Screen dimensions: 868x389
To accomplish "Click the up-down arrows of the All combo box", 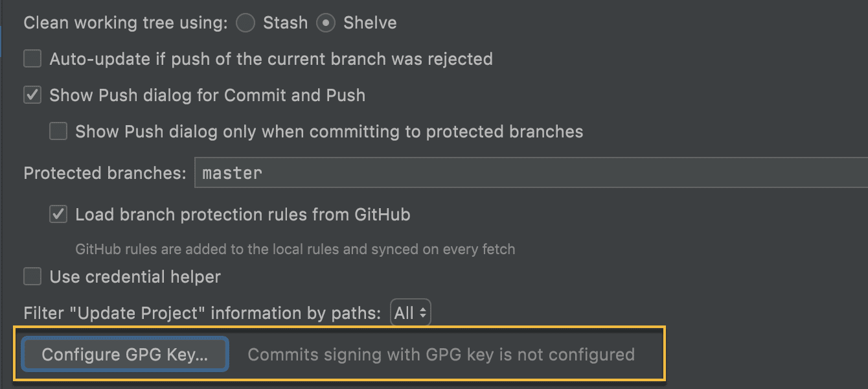I will click(422, 313).
